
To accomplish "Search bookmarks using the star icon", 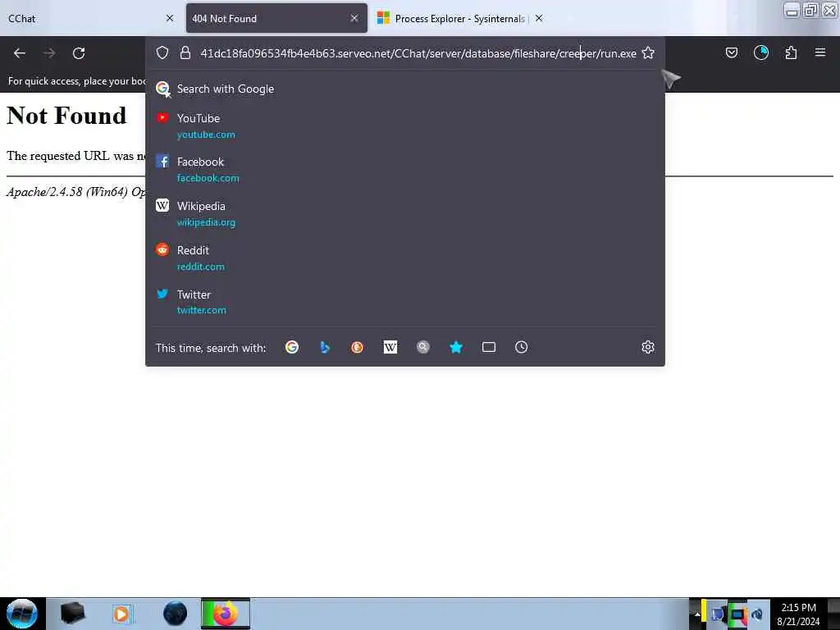I will coord(456,347).
